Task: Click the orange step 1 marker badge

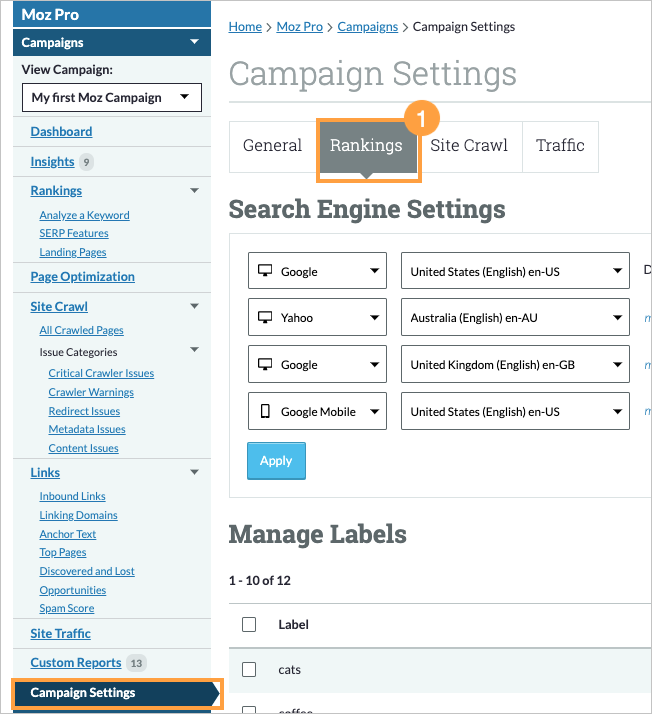Action: 421,118
